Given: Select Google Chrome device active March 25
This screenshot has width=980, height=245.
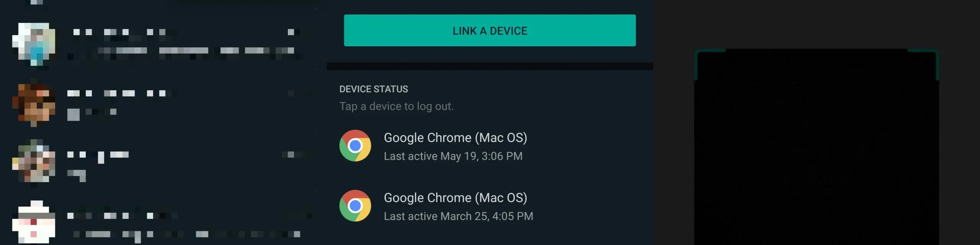Looking at the screenshot, I should [x=455, y=198].
